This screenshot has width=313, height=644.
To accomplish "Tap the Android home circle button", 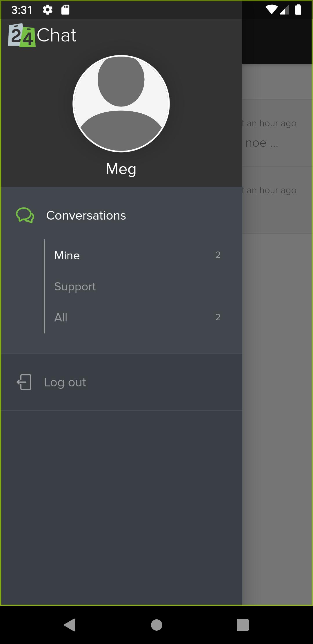I will (156, 625).
